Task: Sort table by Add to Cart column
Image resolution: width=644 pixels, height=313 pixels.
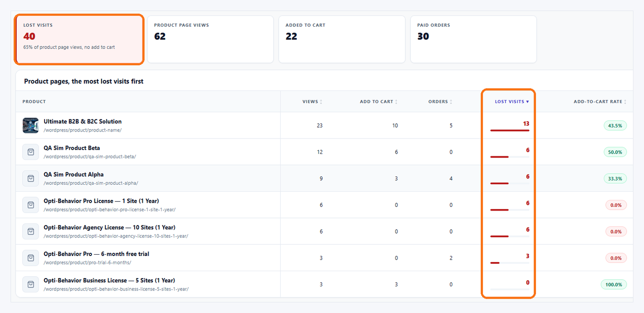Action: 379,102
